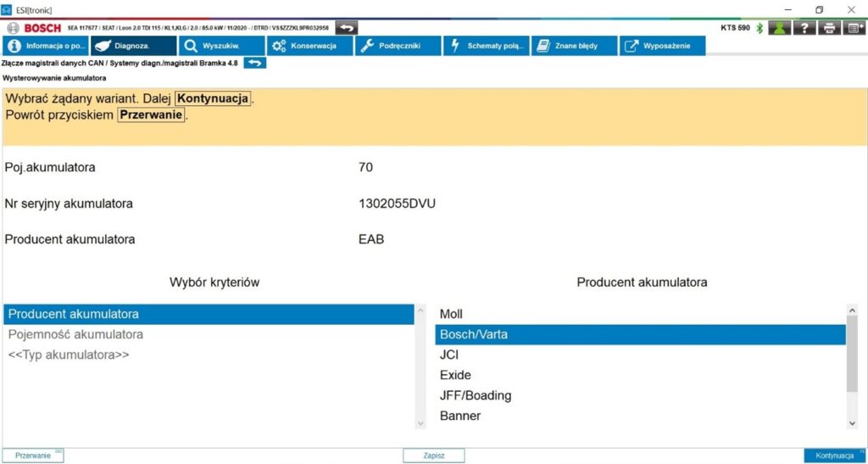Image resolution: width=868 pixels, height=464 pixels.
Task: Go to the Schematy połączeń tab
Action: click(x=487, y=46)
